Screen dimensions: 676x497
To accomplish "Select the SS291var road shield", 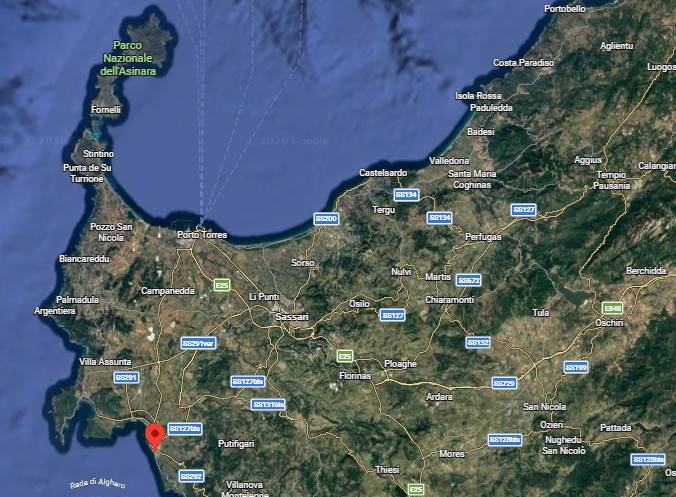I will (x=198, y=343).
